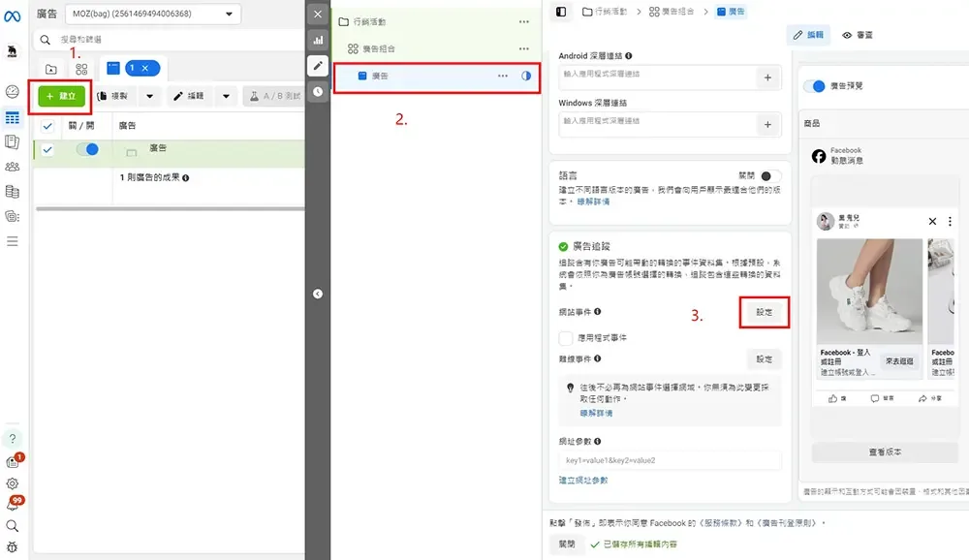This screenshot has width=969, height=560.
Task: Uncheck the 廣告 row checkbox
Action: pos(47,149)
